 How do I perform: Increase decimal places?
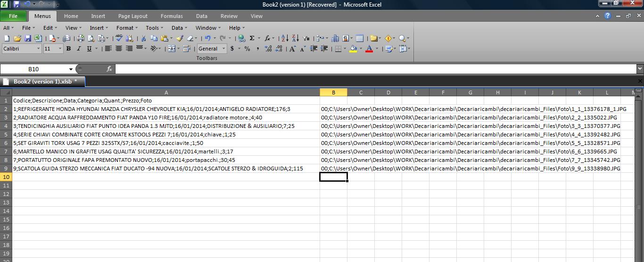269,49
